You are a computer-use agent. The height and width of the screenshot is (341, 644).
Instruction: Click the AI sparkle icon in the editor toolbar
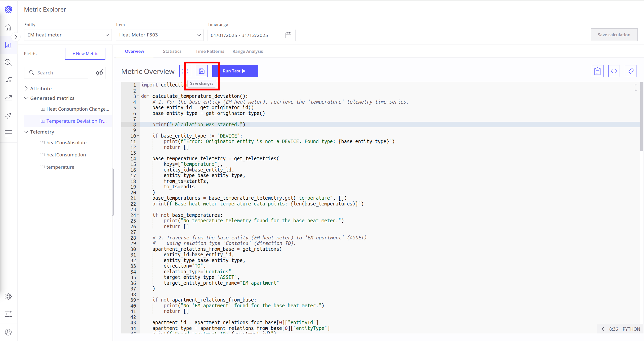(x=630, y=71)
